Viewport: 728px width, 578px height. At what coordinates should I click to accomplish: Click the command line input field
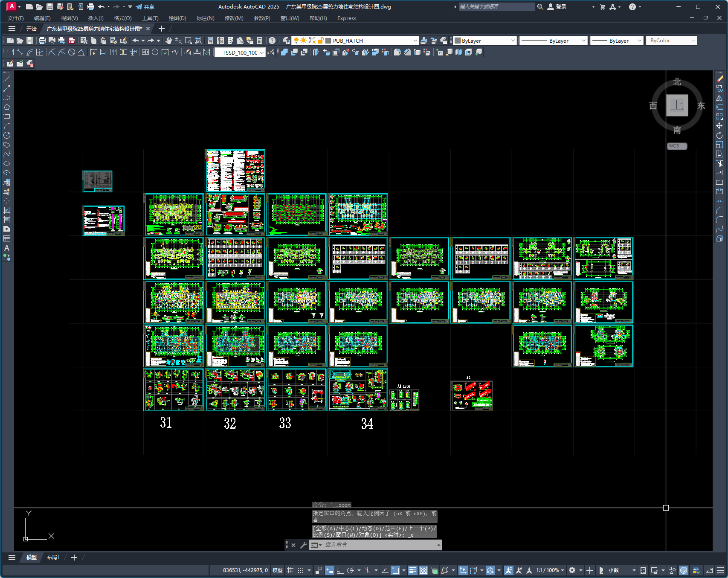pos(380,545)
